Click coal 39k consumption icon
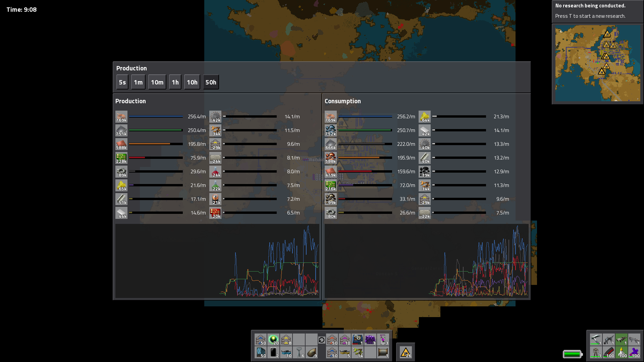The image size is (644, 362). (x=425, y=172)
